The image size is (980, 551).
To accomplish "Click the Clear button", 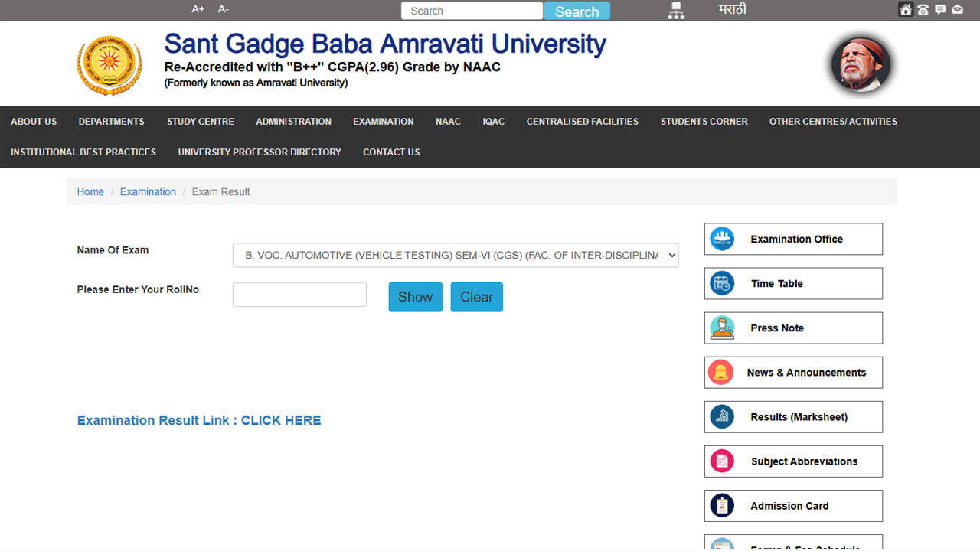I will click(476, 297).
